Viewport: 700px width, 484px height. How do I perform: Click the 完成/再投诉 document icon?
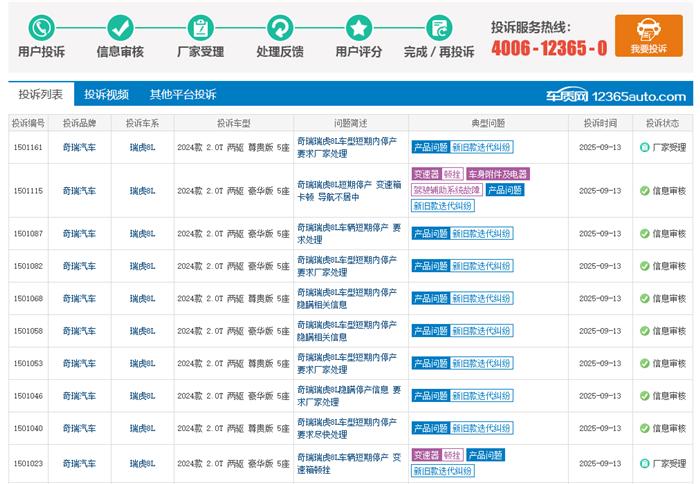(438, 27)
